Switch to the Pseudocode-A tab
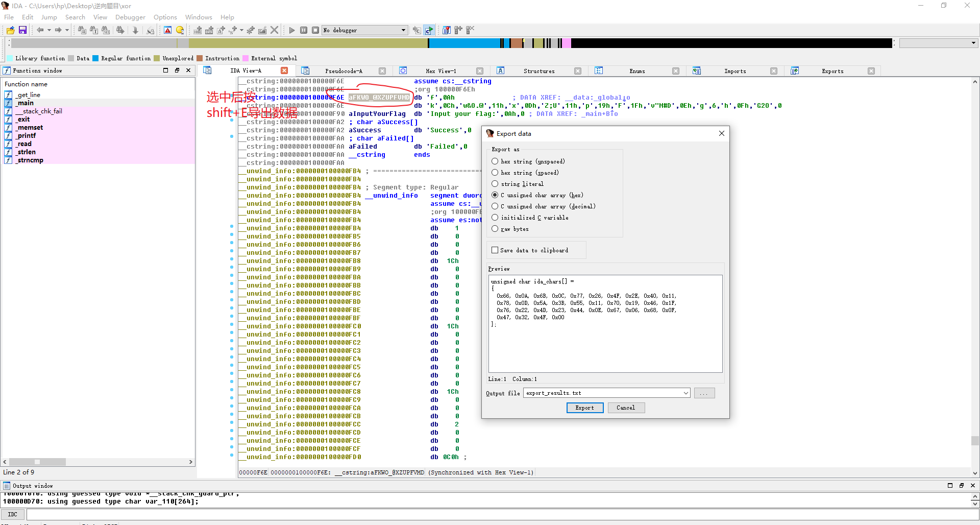980x525 pixels. tap(344, 71)
